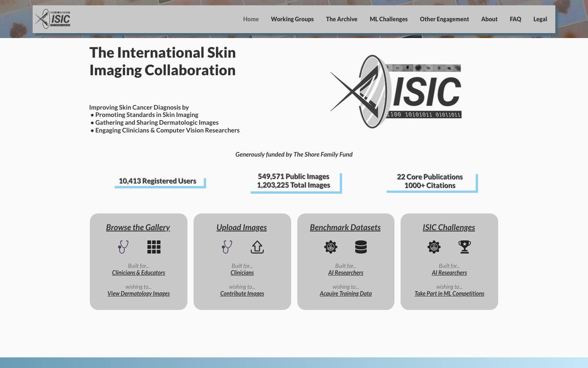This screenshot has width=588, height=368.
Task: Open the Other Engagement menu
Action: [444, 19]
